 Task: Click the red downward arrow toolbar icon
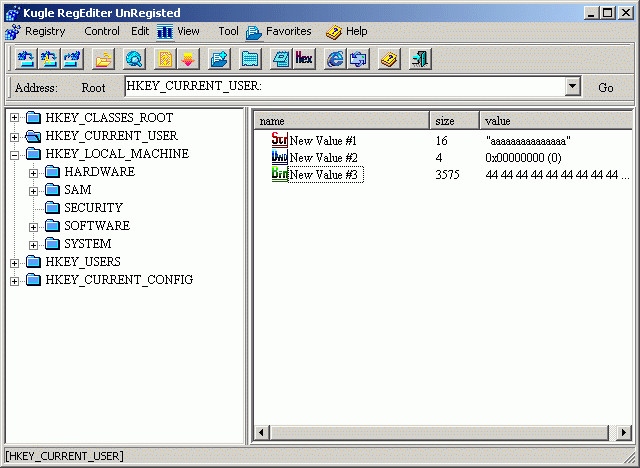[188, 60]
